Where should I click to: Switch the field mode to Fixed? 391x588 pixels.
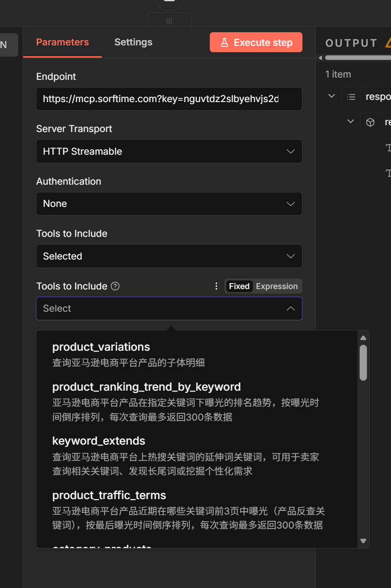[x=239, y=286]
